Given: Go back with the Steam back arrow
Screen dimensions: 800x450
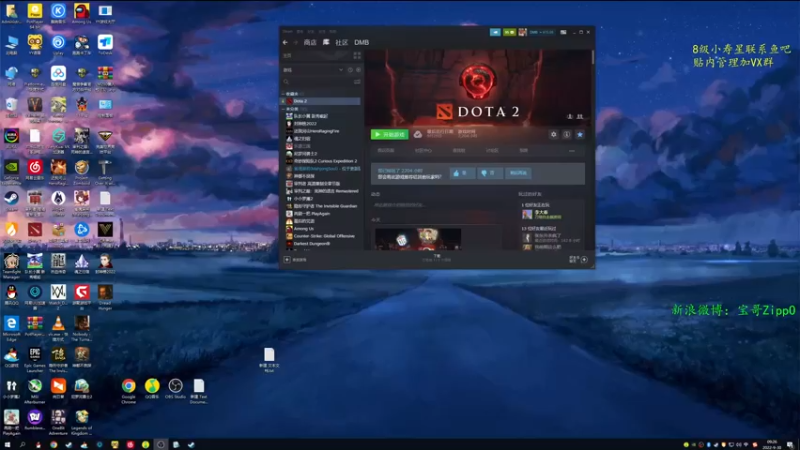Looking at the screenshot, I should (x=285, y=42).
